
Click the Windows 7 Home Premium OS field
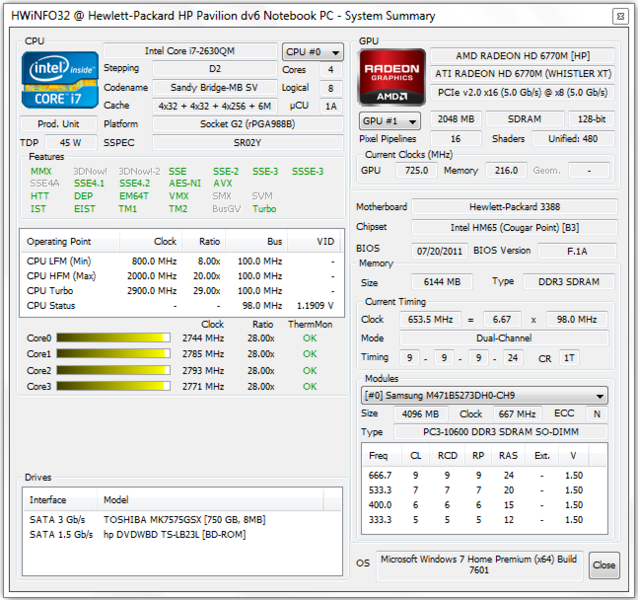479,565
